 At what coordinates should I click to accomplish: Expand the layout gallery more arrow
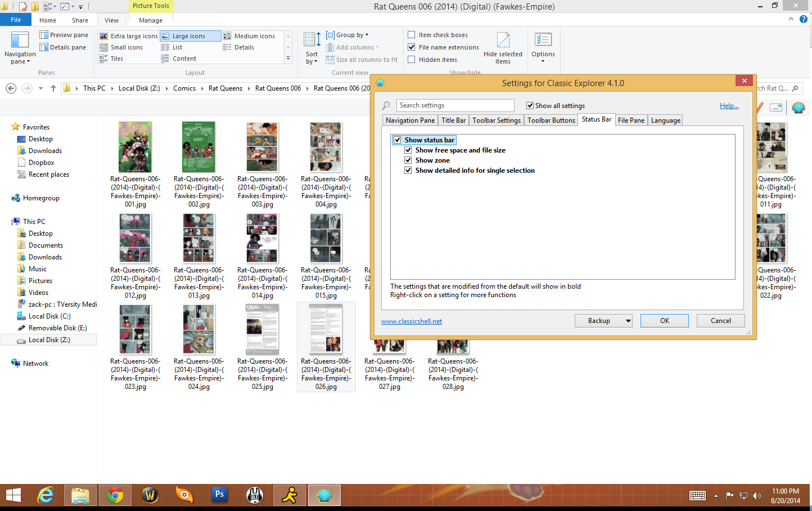(288, 58)
